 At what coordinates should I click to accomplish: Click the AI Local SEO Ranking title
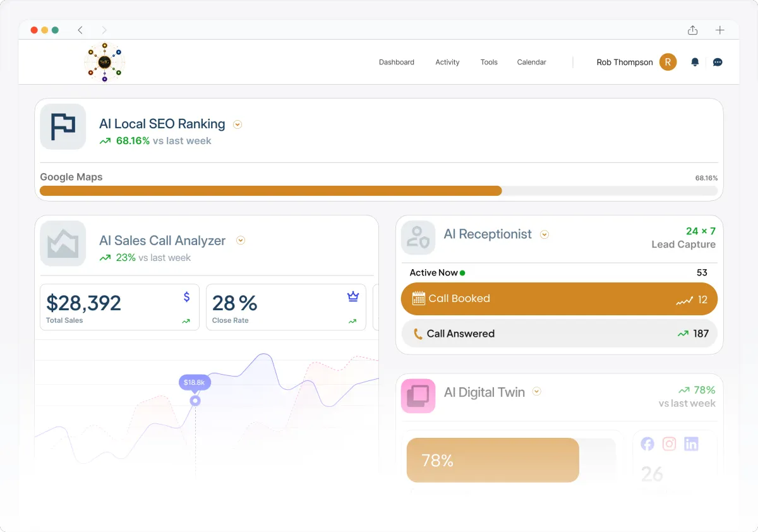point(162,124)
